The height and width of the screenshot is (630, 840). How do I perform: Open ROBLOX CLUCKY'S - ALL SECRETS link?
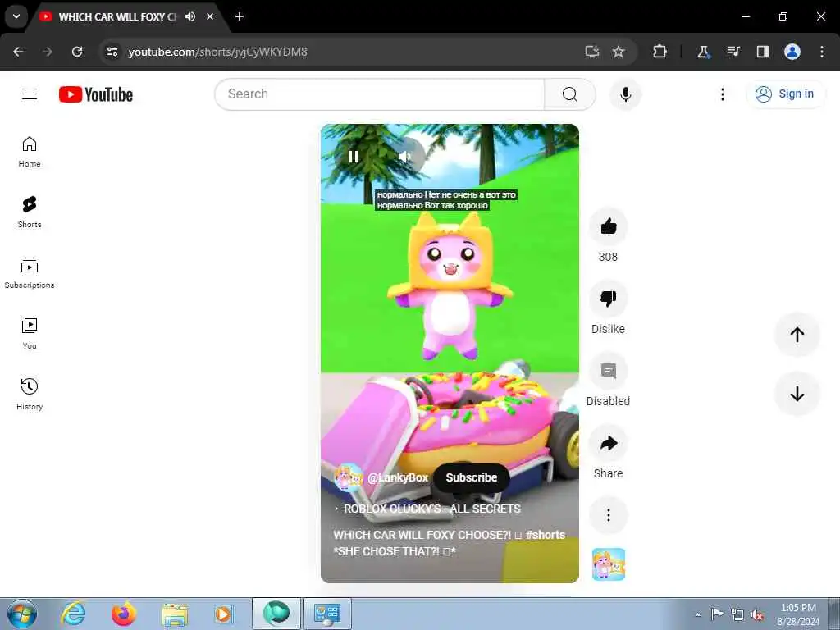coord(431,509)
